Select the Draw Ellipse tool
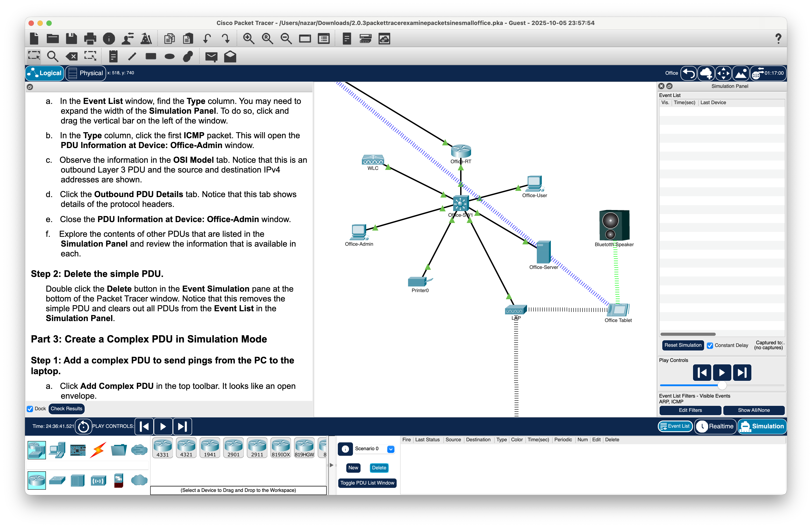 tap(170, 56)
